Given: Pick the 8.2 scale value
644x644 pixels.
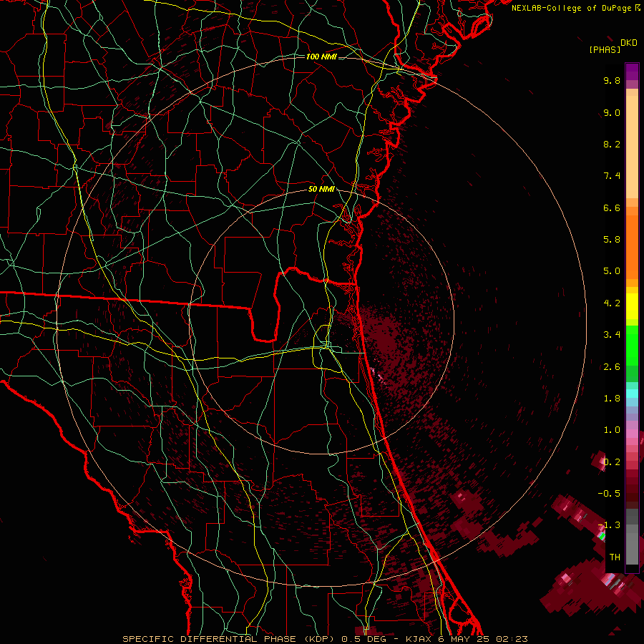Looking at the screenshot, I should point(612,144).
